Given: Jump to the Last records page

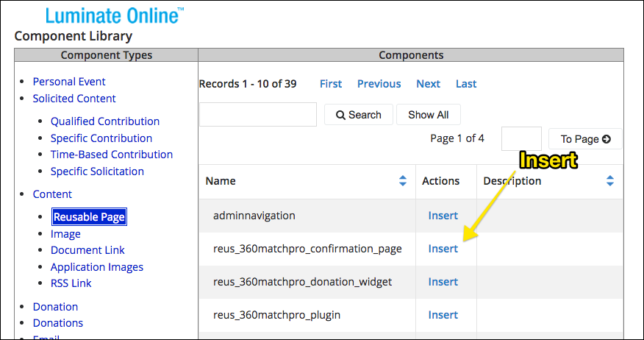Looking at the screenshot, I should [x=465, y=84].
